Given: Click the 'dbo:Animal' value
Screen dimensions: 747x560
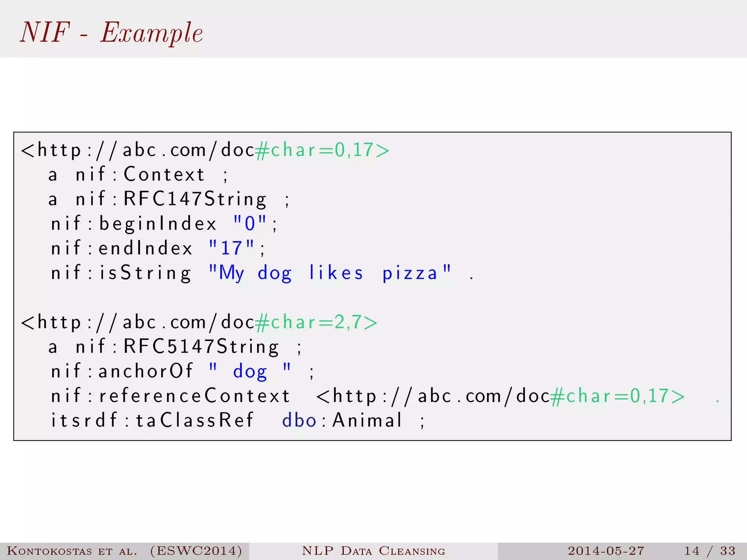Looking at the screenshot, I should tap(342, 420).
